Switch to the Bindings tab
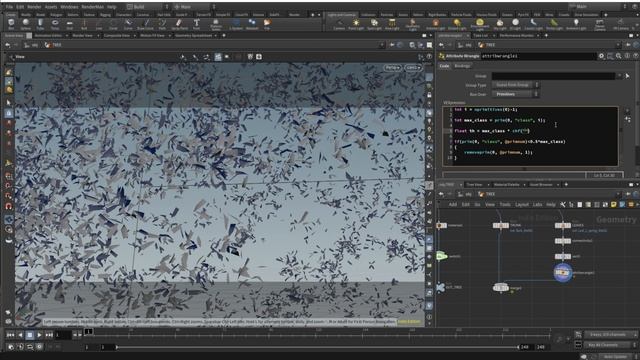 pos(462,66)
